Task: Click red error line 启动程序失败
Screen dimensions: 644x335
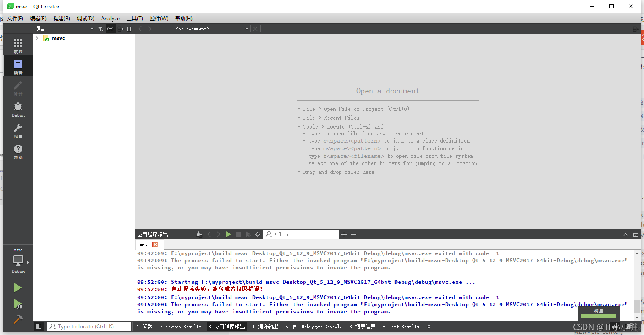Action: (x=217, y=289)
